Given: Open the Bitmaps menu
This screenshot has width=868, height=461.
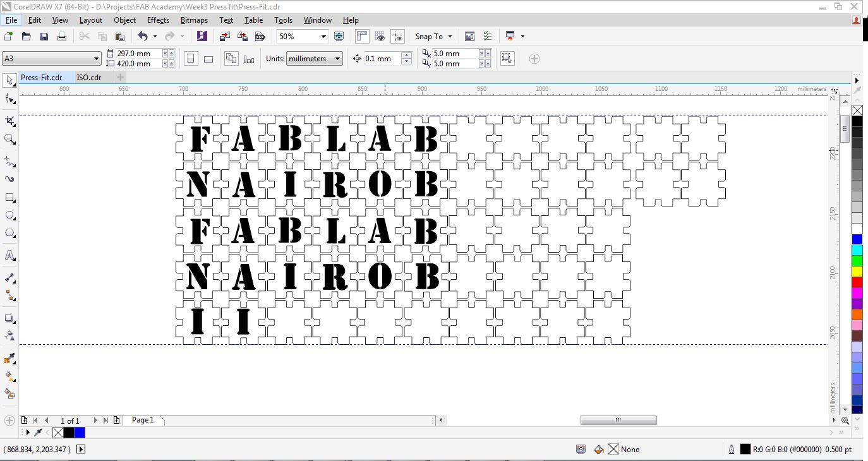Looking at the screenshot, I should tap(194, 20).
